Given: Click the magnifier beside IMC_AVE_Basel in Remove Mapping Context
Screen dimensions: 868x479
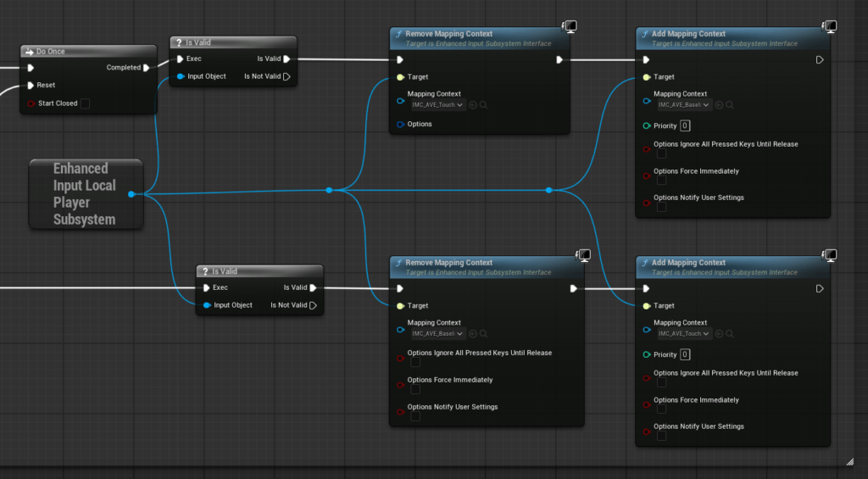Looking at the screenshot, I should pos(484,334).
